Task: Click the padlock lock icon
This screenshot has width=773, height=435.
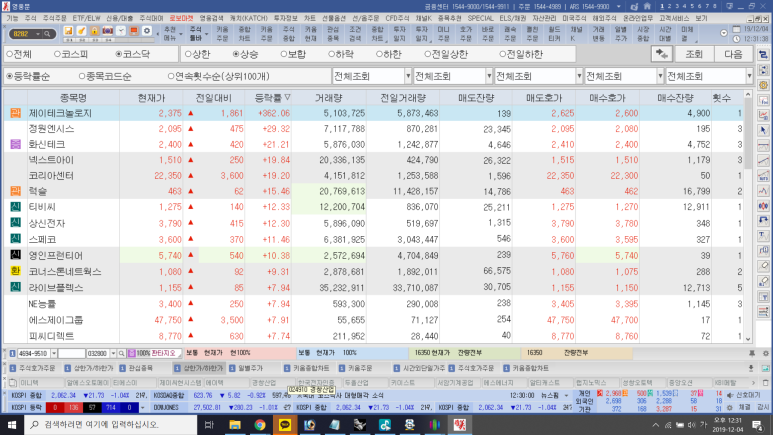Action: tap(94, 31)
